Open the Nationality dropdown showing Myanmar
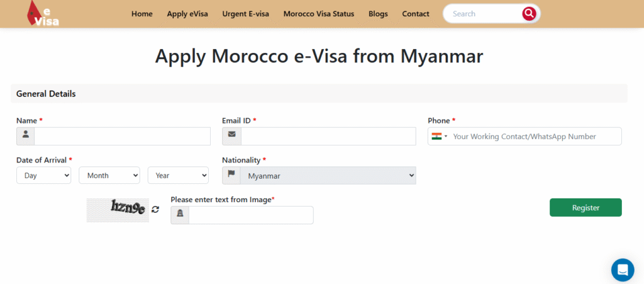644x284 pixels. pyautogui.click(x=328, y=176)
